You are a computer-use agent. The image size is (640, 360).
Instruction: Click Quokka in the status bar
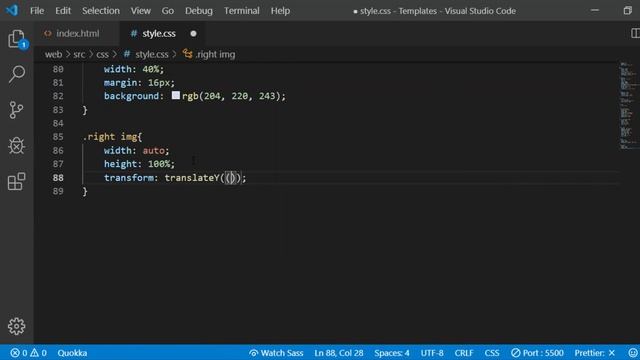click(x=72, y=353)
